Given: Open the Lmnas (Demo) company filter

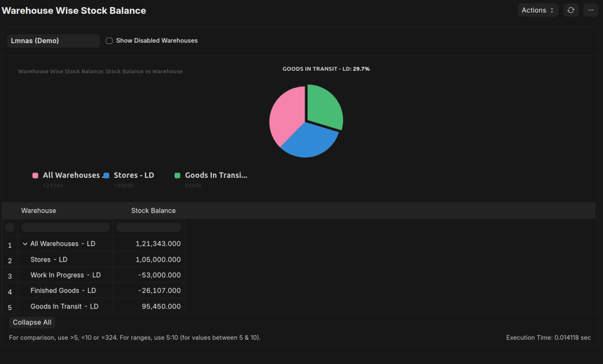Looking at the screenshot, I should (53, 41).
